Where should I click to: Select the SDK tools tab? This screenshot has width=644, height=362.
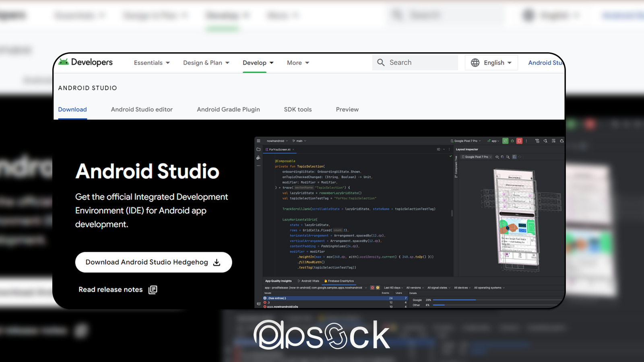pyautogui.click(x=298, y=109)
